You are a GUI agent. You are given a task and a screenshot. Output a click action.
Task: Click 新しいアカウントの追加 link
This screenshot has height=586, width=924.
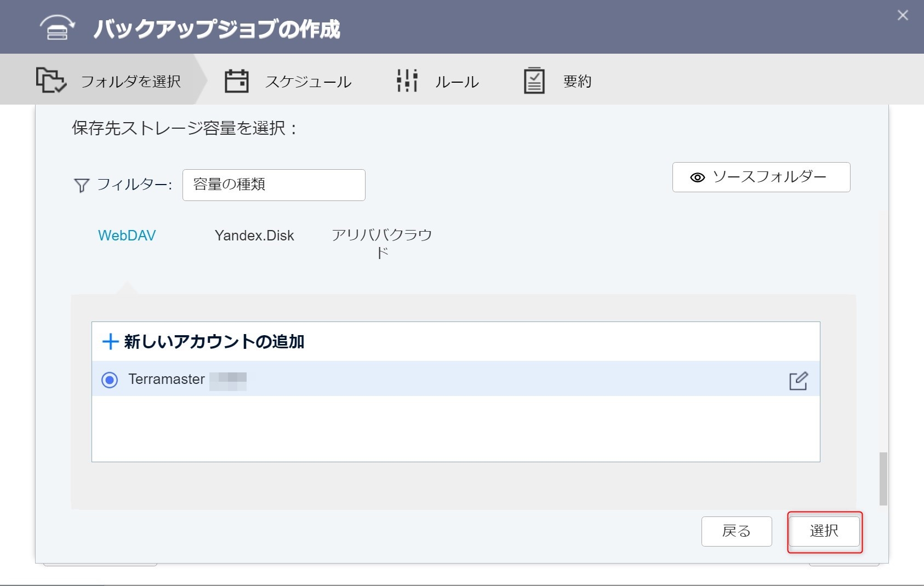[214, 342]
